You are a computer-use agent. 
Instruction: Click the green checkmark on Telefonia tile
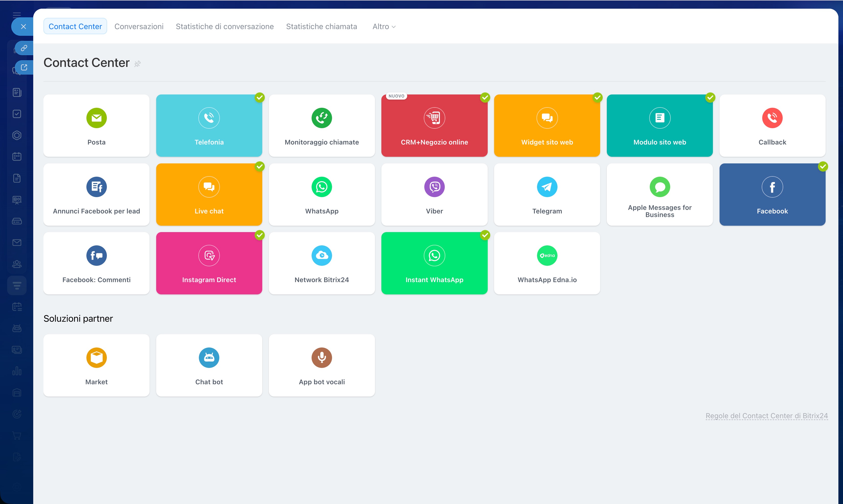(x=260, y=98)
